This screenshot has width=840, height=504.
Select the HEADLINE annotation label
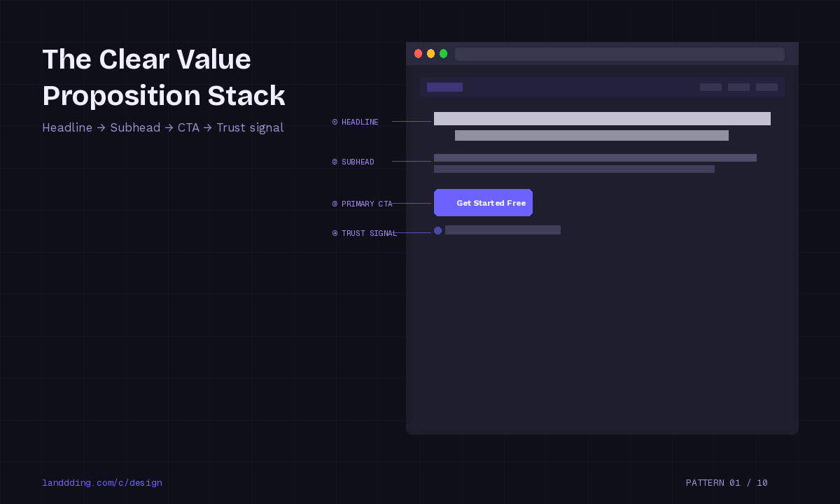click(x=359, y=121)
